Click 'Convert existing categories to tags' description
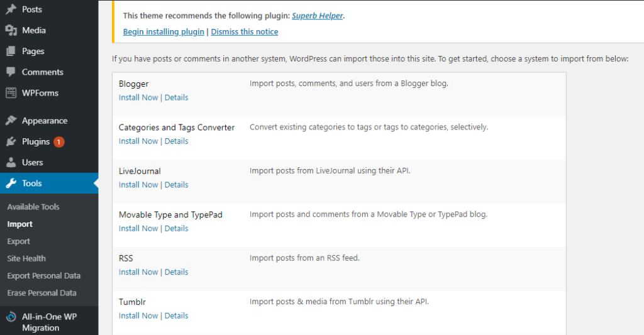The image size is (644, 335). 369,127
